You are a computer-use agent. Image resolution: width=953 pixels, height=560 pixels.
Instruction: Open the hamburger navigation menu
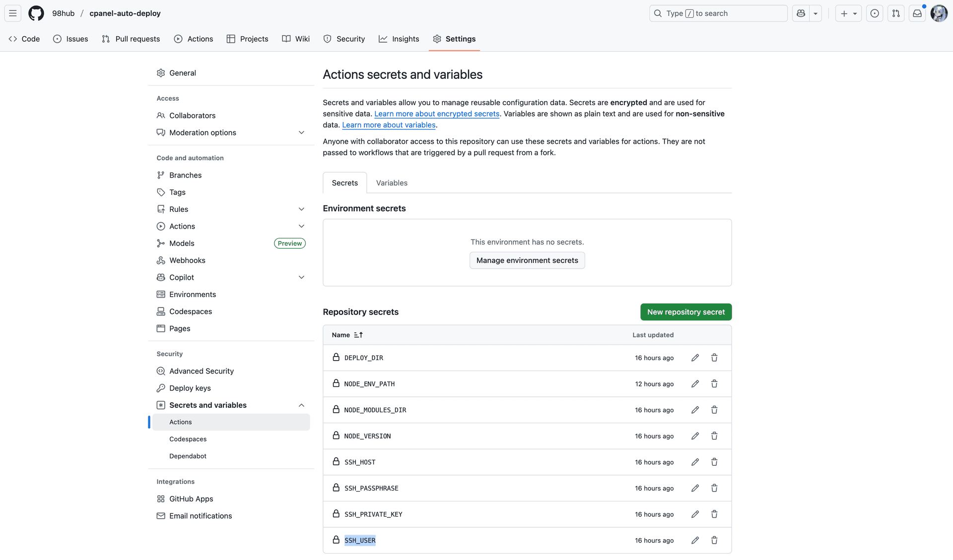point(12,13)
